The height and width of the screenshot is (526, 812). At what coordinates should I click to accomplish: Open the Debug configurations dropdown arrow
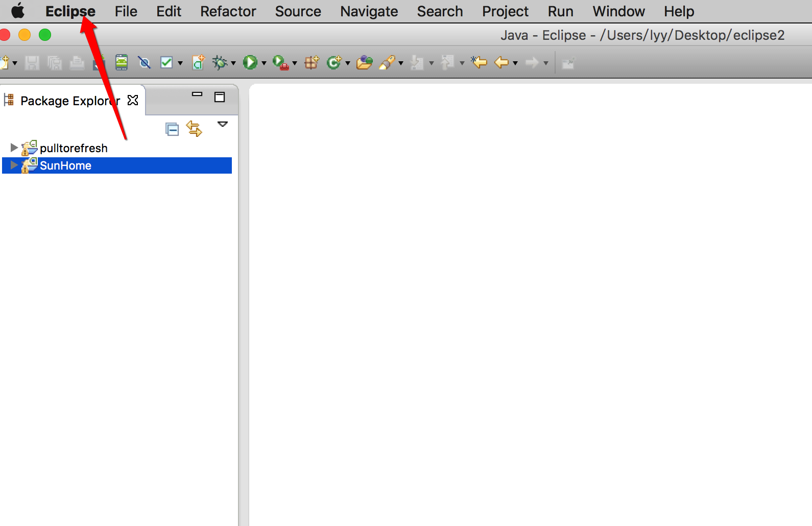pos(233,63)
